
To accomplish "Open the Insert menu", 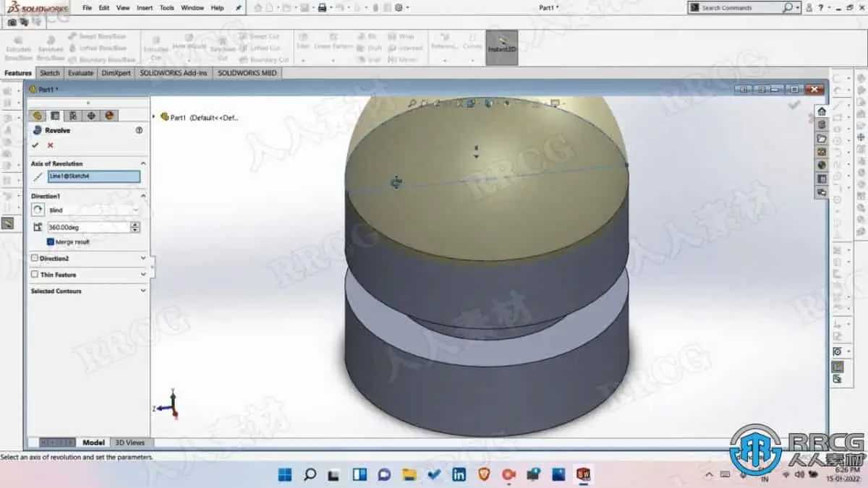I will 145,8.
